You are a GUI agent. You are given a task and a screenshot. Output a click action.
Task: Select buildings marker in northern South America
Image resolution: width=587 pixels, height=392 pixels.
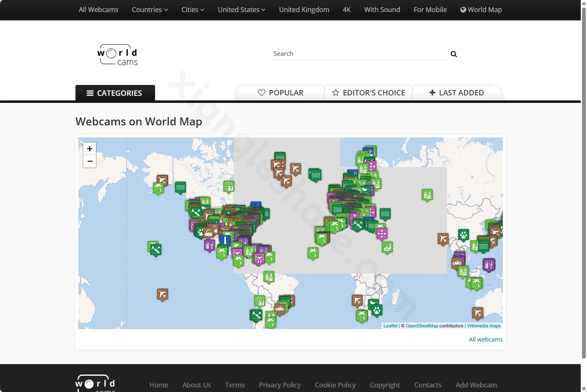269,277
